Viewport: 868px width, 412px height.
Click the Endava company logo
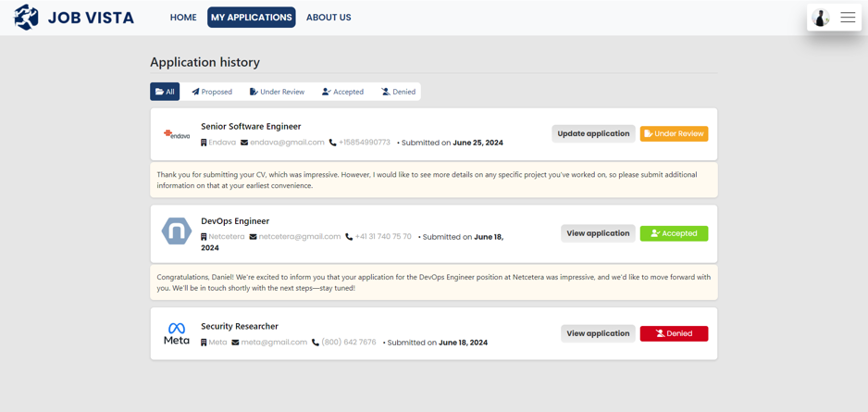[177, 134]
